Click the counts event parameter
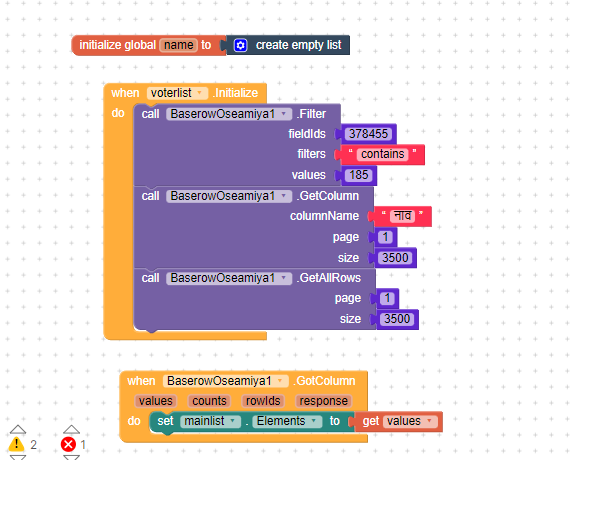 pyautogui.click(x=209, y=401)
